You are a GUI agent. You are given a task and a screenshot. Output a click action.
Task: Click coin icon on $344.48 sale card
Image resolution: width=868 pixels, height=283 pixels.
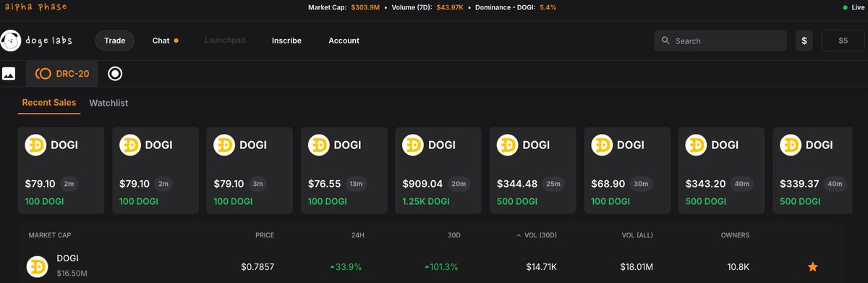coord(508,145)
